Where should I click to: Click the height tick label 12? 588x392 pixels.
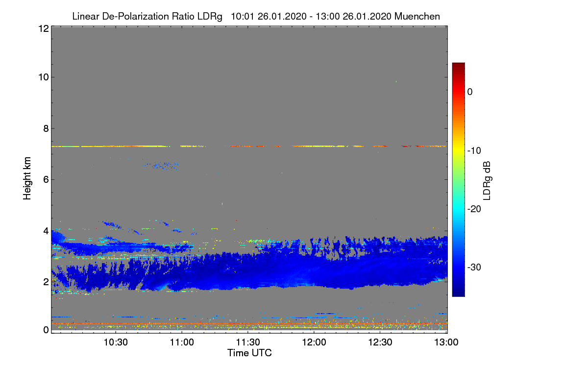tap(43, 28)
